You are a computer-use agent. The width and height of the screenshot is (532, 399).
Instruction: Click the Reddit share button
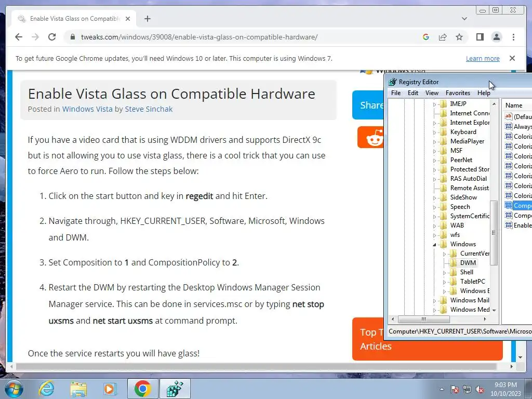point(370,137)
